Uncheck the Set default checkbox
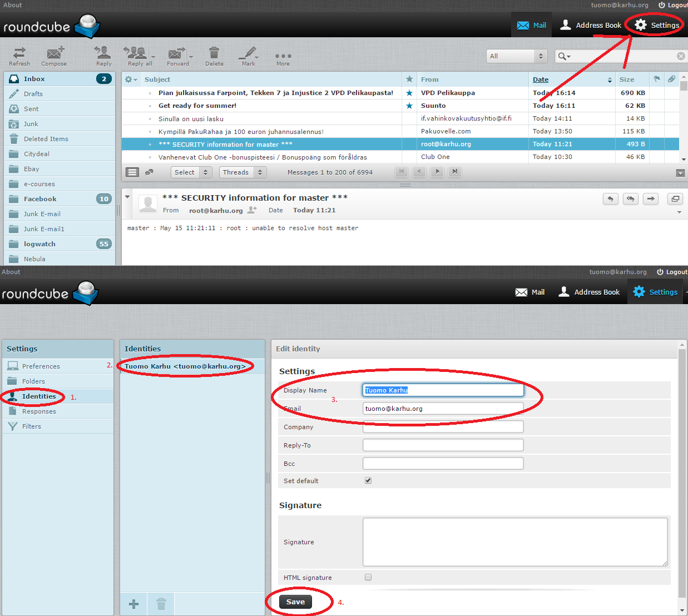688x616 pixels. (x=368, y=480)
